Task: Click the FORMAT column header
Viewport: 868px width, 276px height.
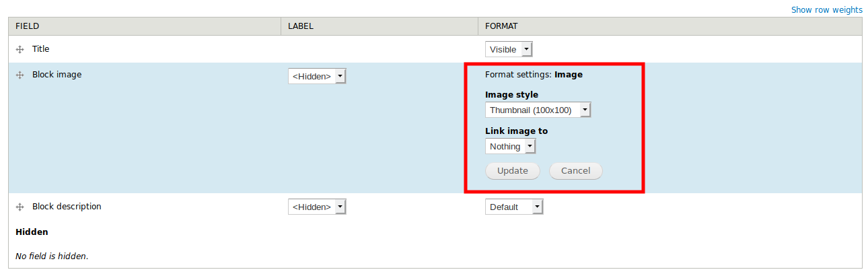Action: pyautogui.click(x=501, y=26)
